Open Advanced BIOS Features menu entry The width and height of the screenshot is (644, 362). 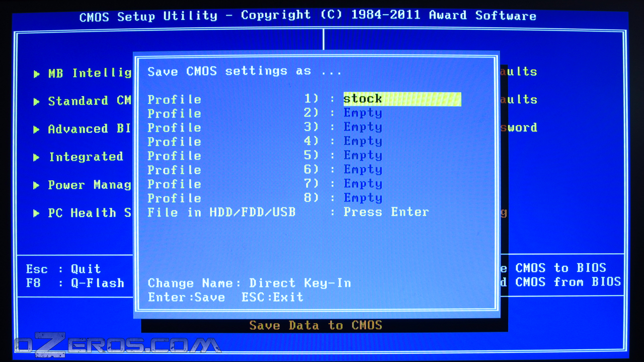90,129
